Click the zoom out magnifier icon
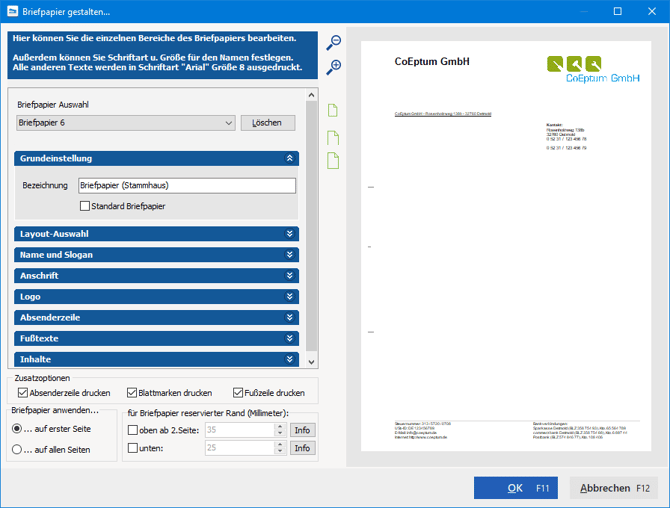Image resolution: width=670 pixels, height=508 pixels. pyautogui.click(x=334, y=42)
